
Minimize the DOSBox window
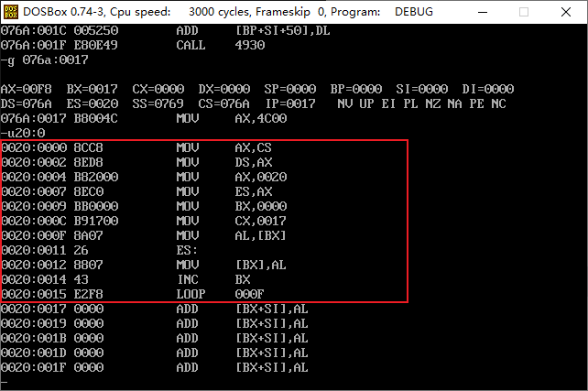(x=483, y=12)
